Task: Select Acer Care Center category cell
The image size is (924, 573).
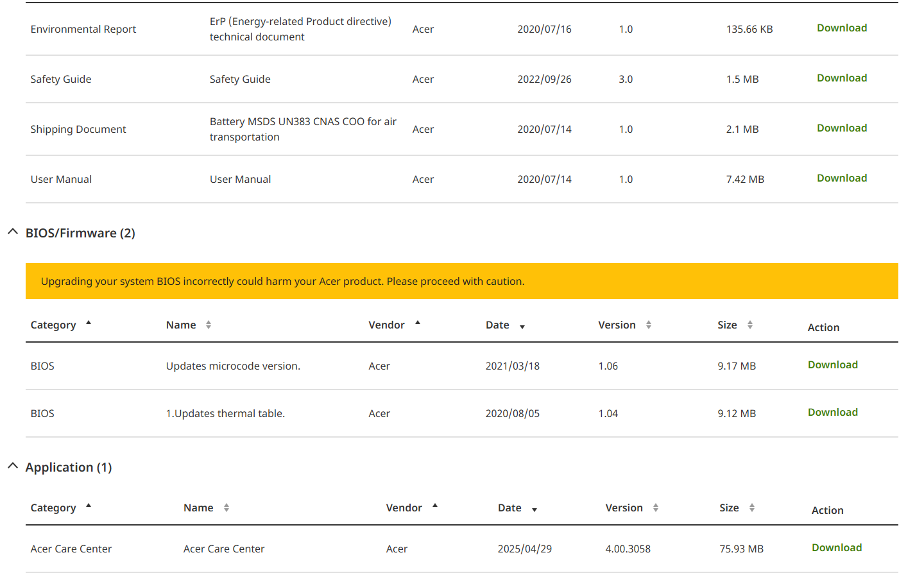Action: tap(71, 549)
